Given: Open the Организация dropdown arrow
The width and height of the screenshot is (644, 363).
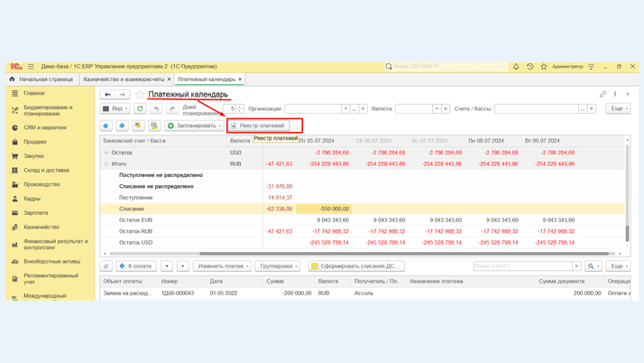Looking at the screenshot, I should (x=345, y=108).
